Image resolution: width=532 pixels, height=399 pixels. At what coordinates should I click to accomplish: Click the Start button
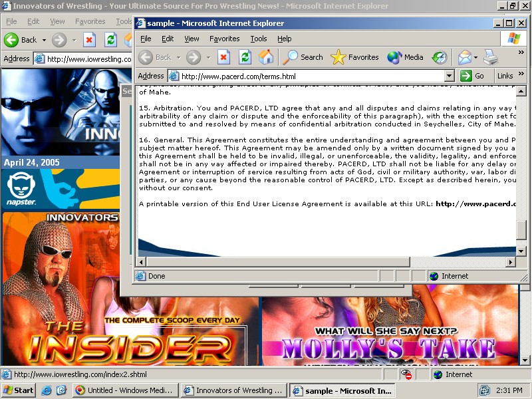pos(19,390)
